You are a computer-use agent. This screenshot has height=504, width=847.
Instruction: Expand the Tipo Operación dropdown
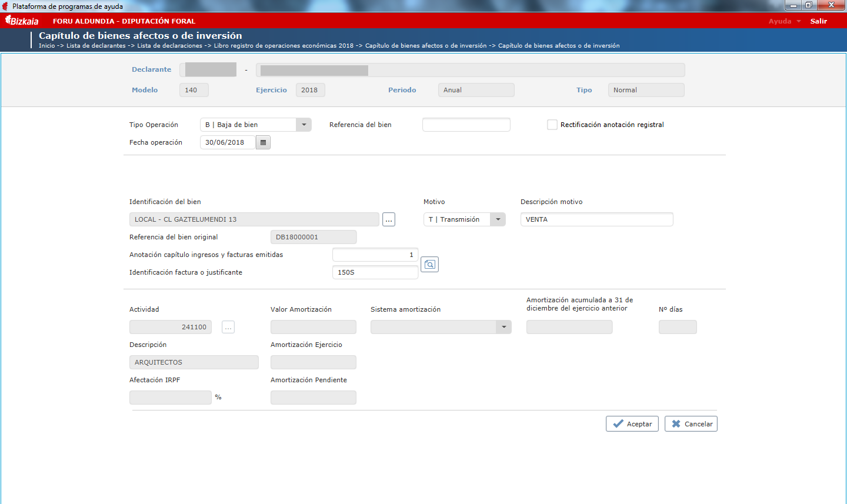point(304,125)
